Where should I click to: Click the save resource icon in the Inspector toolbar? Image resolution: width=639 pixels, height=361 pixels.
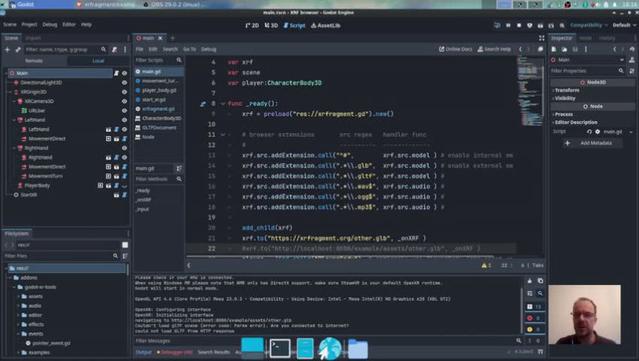(575, 49)
